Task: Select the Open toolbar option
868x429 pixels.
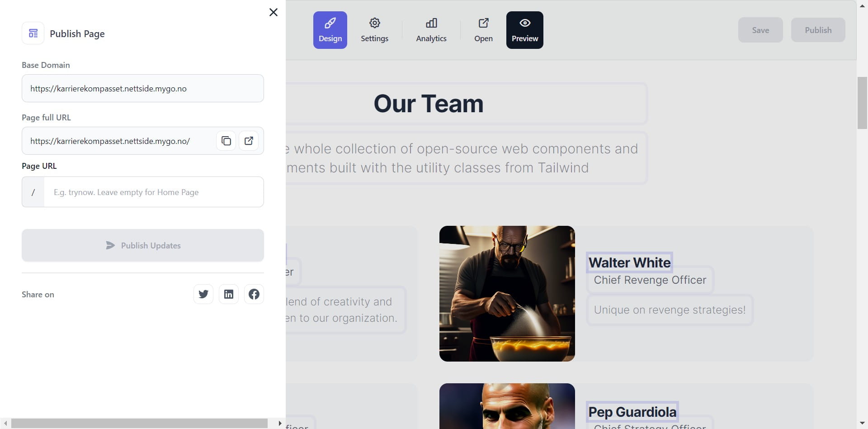Action: pyautogui.click(x=483, y=30)
